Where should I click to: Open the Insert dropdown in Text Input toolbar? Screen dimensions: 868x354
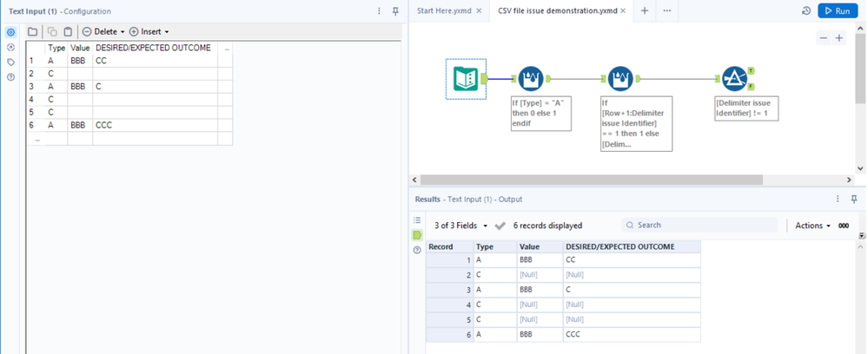pyautogui.click(x=149, y=31)
